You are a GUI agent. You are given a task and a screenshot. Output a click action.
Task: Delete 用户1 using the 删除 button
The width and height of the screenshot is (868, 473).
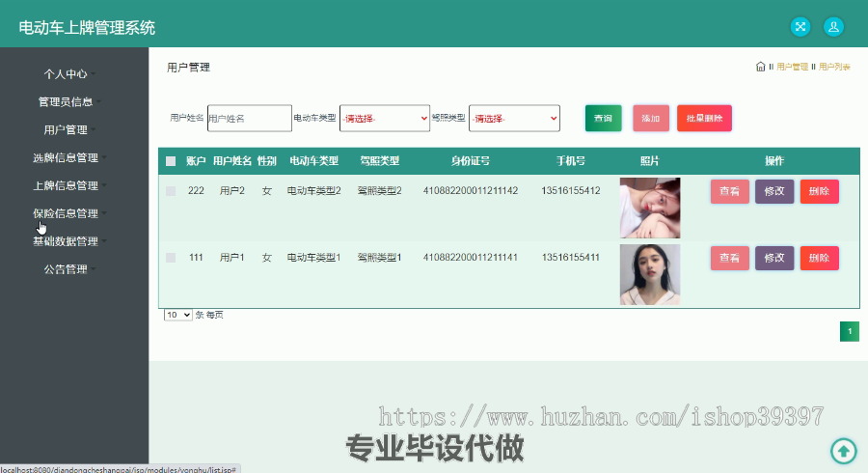(819, 258)
